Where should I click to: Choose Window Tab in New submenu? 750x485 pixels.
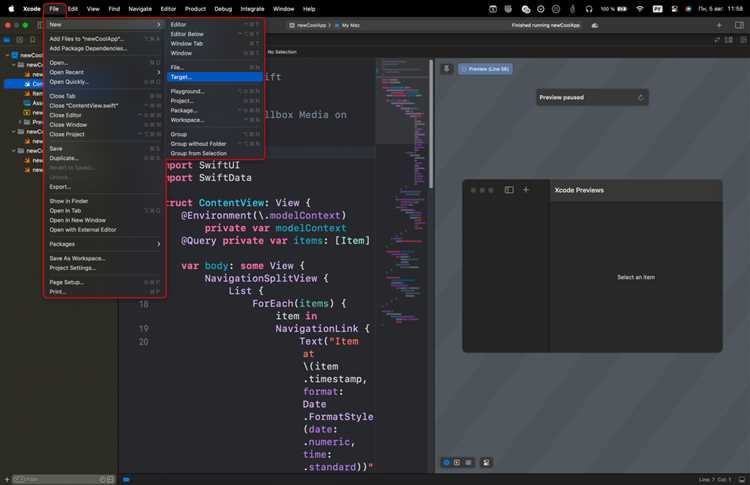pyautogui.click(x=215, y=44)
